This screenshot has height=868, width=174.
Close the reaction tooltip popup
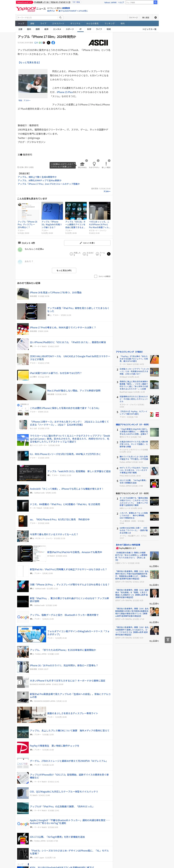point(75,164)
